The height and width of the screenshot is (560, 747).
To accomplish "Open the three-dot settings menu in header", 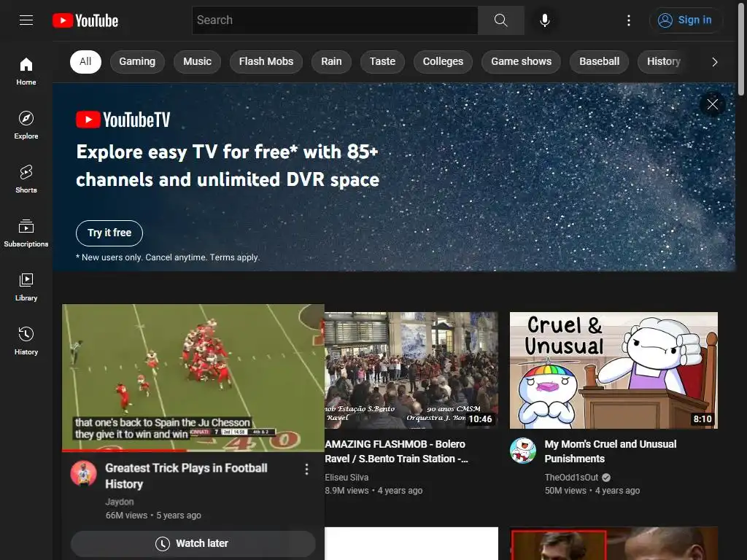I will click(628, 20).
